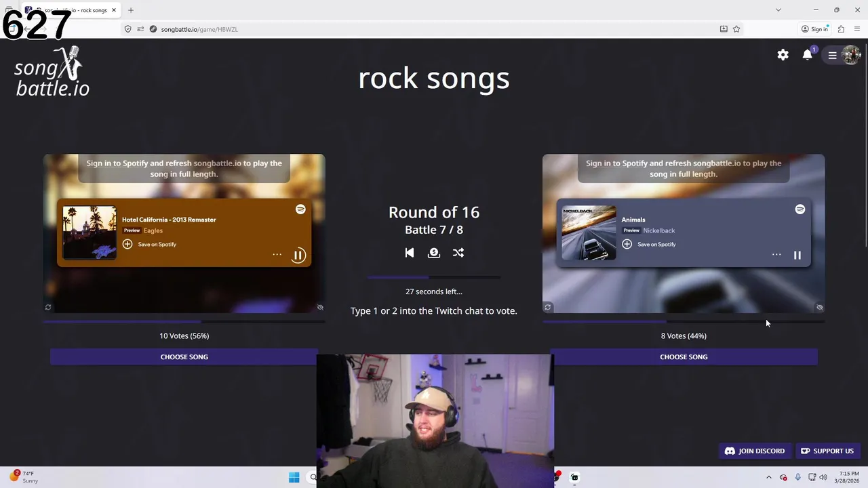The image size is (868, 488).
Task: Click the Hotel California album cover
Action: [90, 232]
